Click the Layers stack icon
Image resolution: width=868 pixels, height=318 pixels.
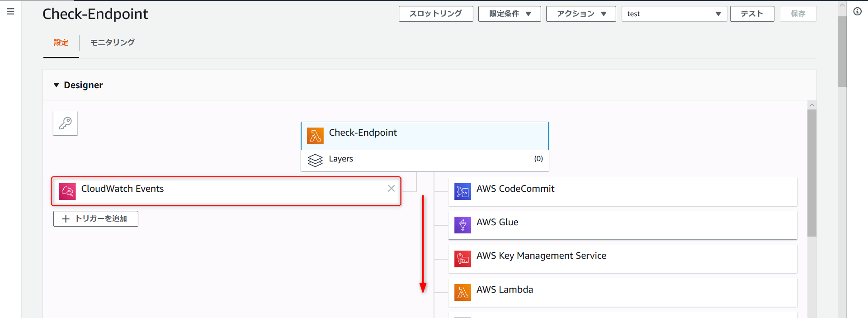[315, 160]
